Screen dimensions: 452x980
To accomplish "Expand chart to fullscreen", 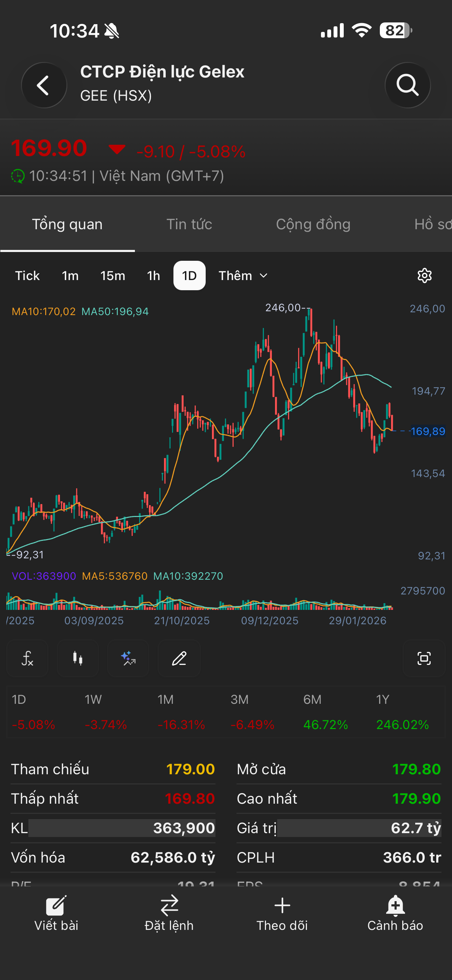I will coord(424,658).
